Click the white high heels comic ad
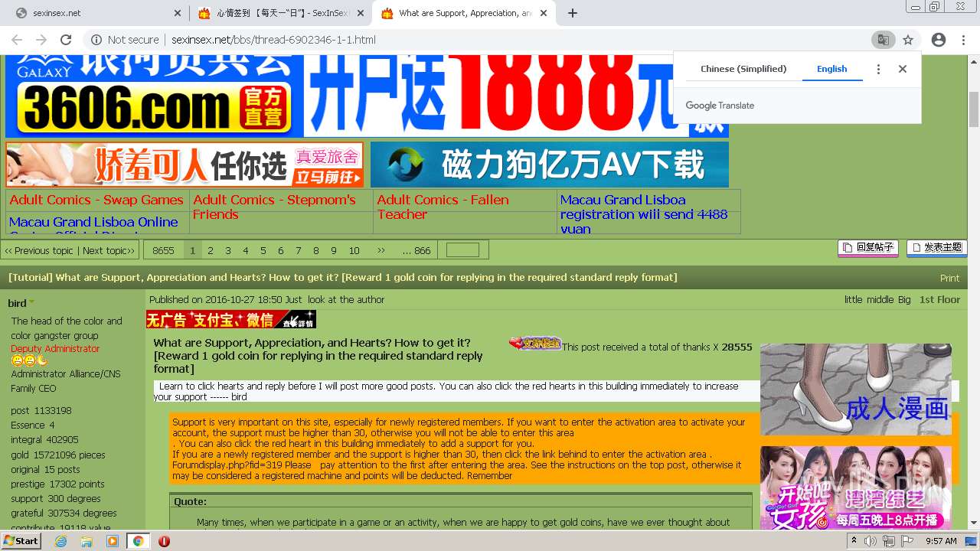This screenshot has width=980, height=551. [x=856, y=390]
